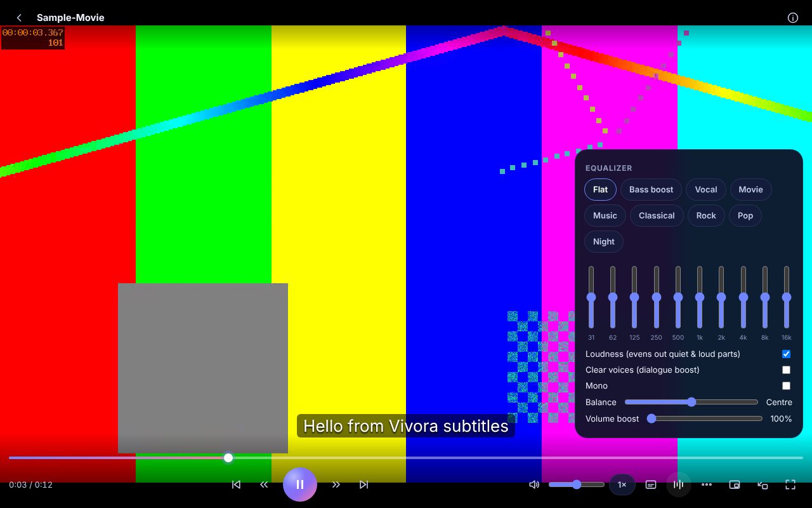Click the Volume boost slider

click(706, 418)
